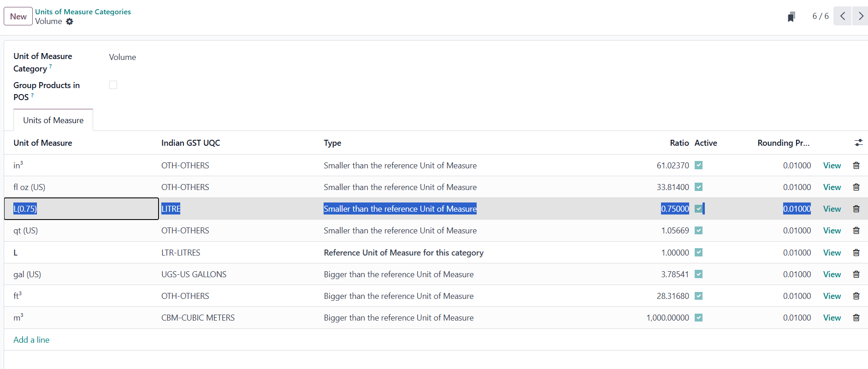
Task: Open Indian GST UQC field showing LITRE
Action: [240, 209]
